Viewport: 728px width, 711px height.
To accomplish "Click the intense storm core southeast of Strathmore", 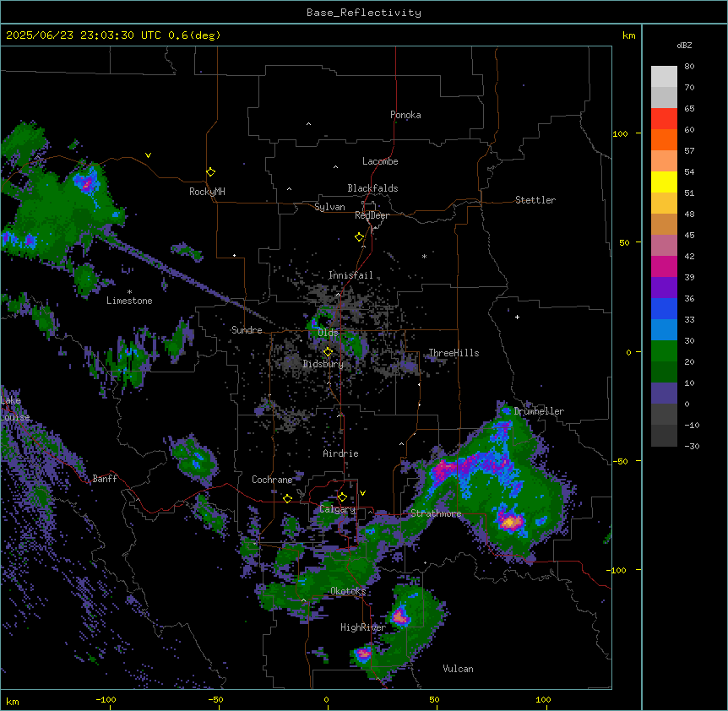I will pos(510,522).
